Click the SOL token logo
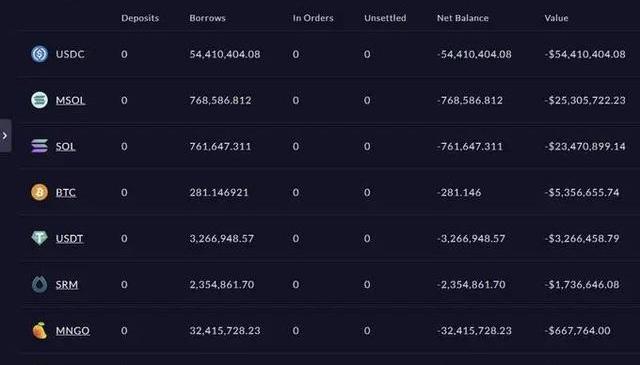The height and width of the screenshot is (365, 640). pos(40,146)
